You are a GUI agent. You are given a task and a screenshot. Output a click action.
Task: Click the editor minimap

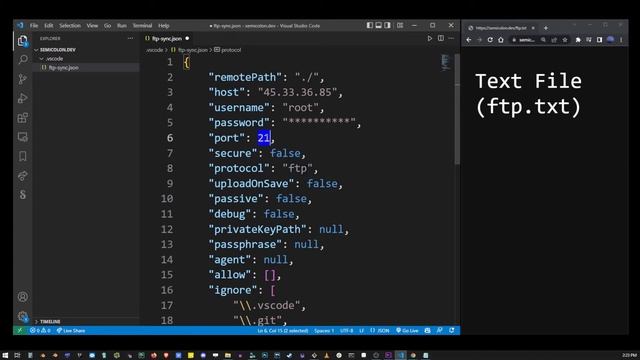445,62
